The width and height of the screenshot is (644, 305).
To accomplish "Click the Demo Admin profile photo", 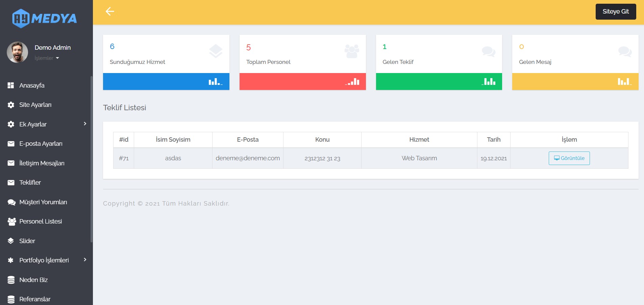I will (18, 52).
